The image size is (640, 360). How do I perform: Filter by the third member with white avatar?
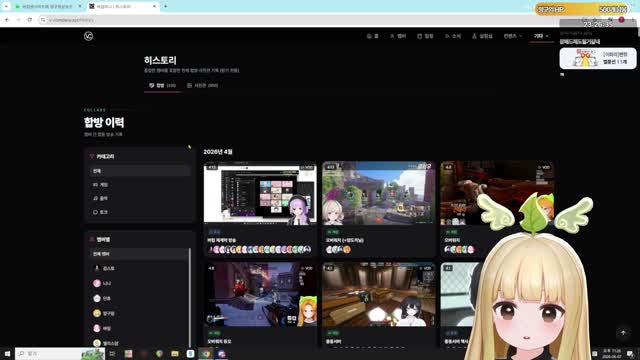[x=138, y=298]
